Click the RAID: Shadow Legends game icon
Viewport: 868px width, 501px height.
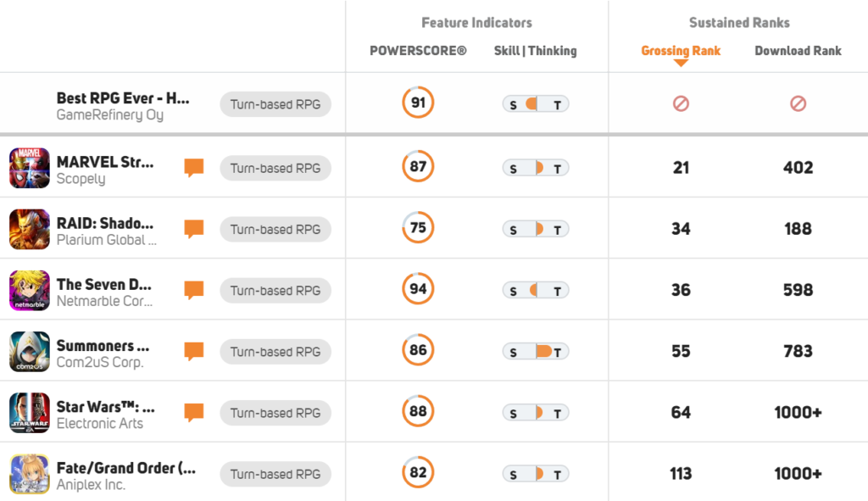coord(30,229)
